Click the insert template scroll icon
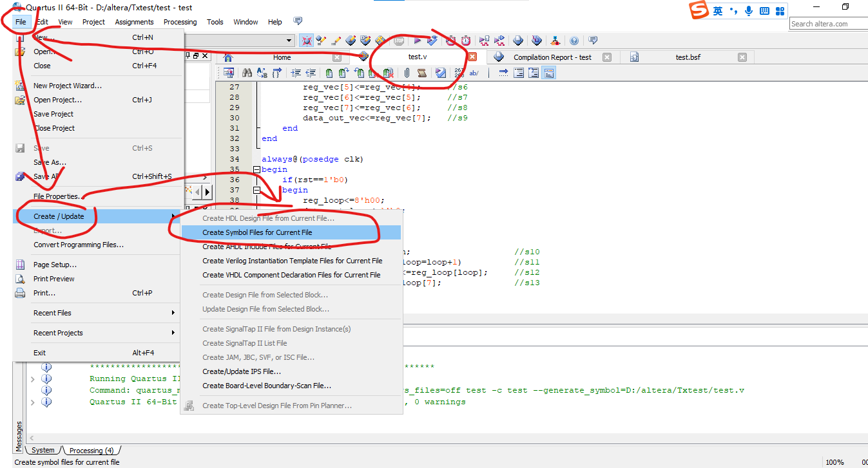The width and height of the screenshot is (868, 468). pos(422,73)
